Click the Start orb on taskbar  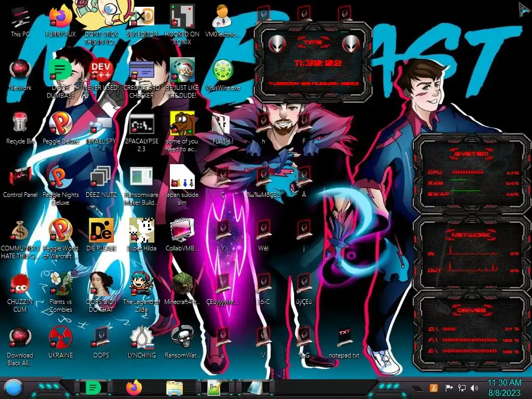(14, 388)
